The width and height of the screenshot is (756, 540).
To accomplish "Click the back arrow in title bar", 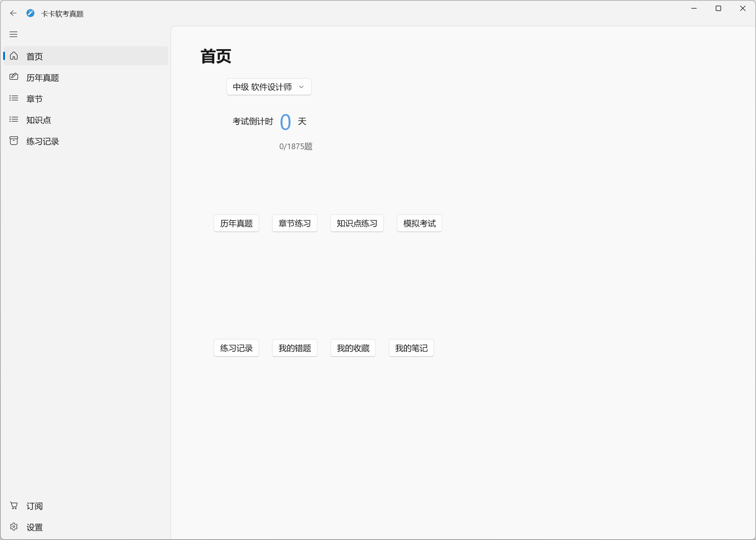I will (13, 13).
